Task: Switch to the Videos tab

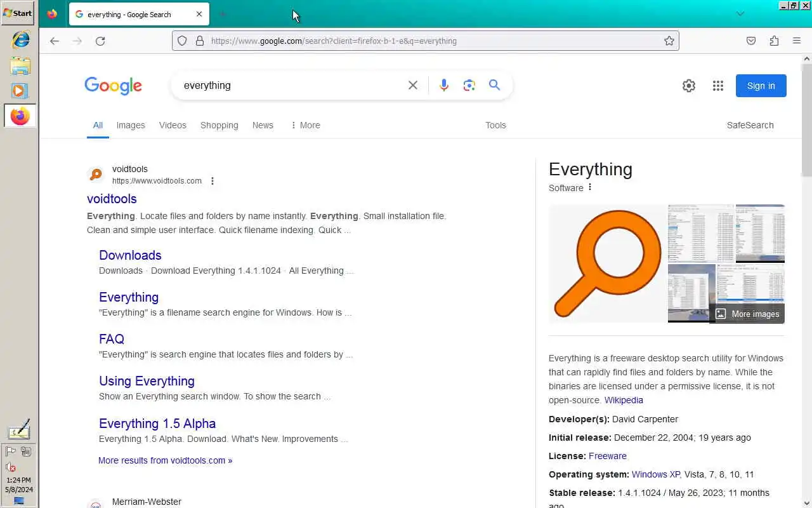Action: tap(173, 125)
